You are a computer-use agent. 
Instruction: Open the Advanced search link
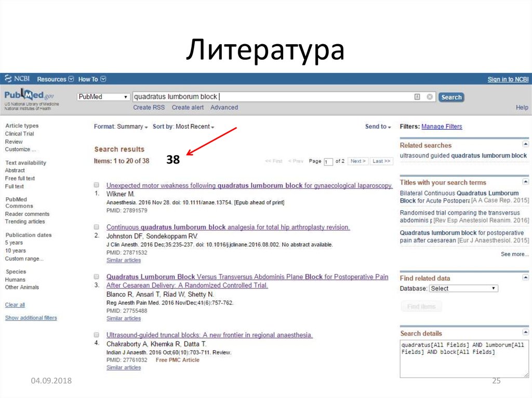coord(224,107)
